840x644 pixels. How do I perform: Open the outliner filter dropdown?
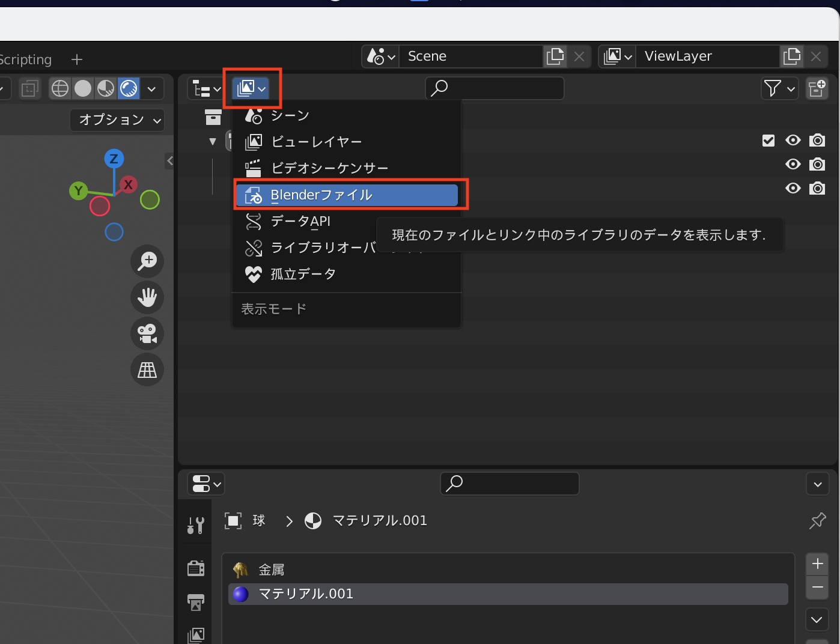[x=779, y=89]
